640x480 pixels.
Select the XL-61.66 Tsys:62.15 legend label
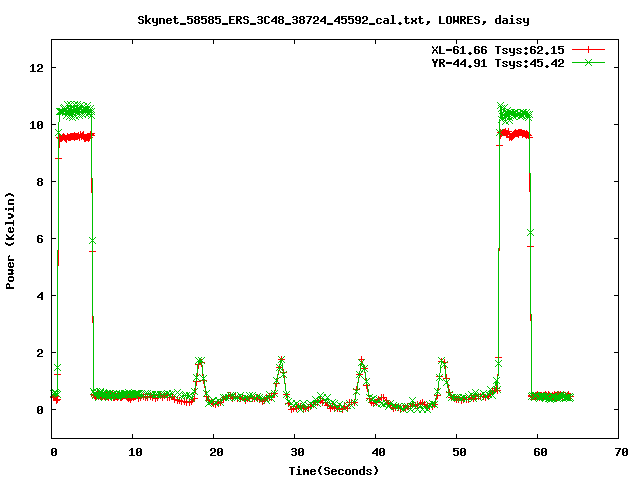point(498,50)
